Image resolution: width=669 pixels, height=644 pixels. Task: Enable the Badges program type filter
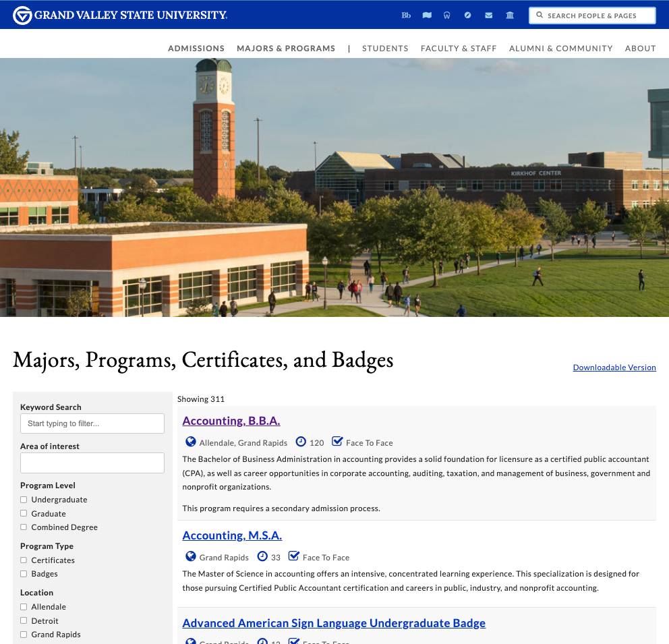[x=24, y=573]
